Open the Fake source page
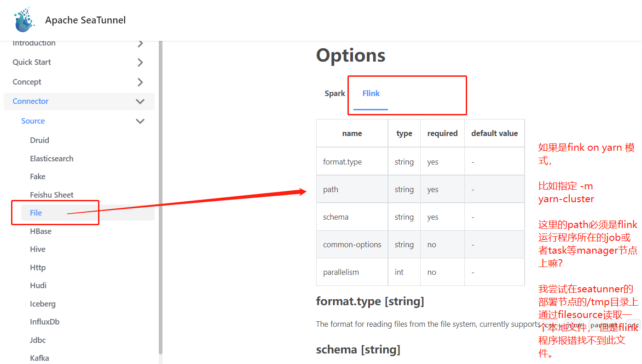642x364 pixels. point(37,176)
